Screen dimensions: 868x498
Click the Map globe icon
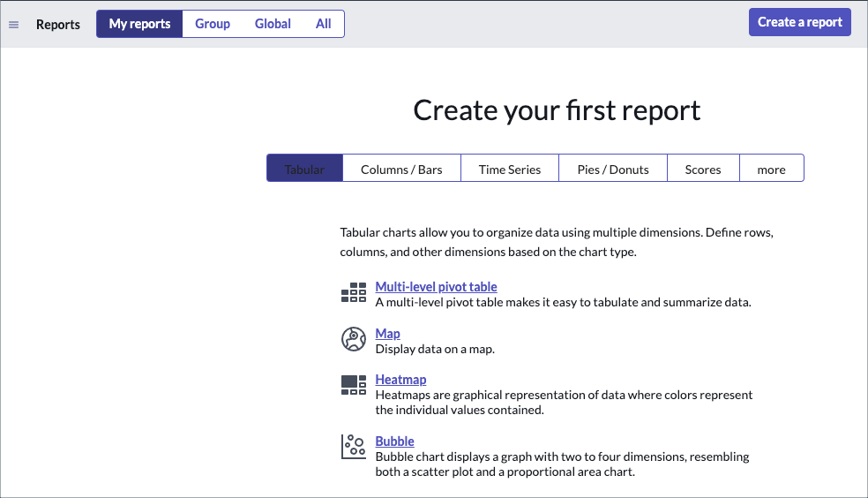[353, 340]
